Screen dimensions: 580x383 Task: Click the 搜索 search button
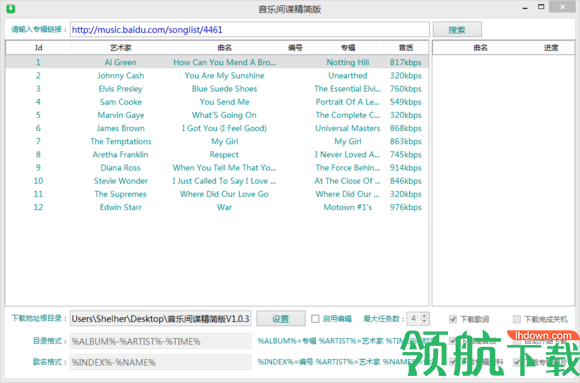pos(457,30)
